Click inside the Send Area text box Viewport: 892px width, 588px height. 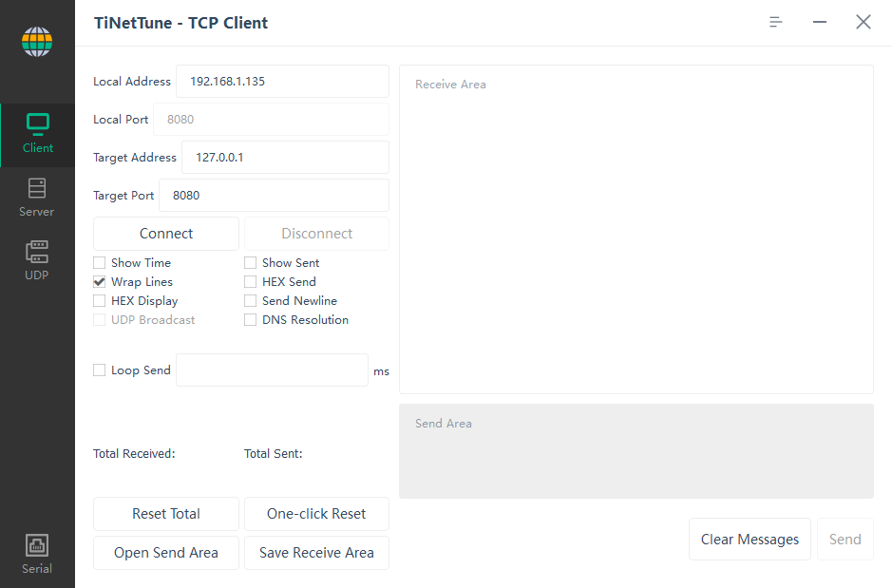(636, 451)
